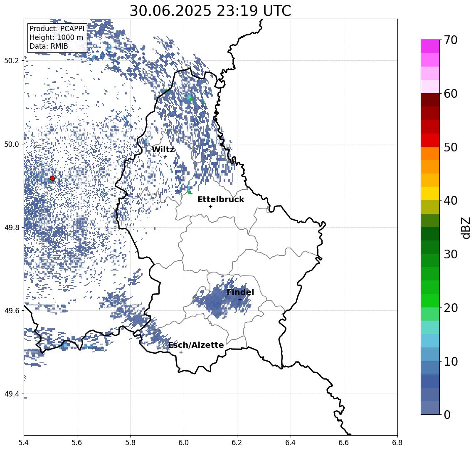Image resolution: width=476 pixels, height=451 pixels.
Task: Click the longitude axis label 6.4
Action: [x=291, y=443]
